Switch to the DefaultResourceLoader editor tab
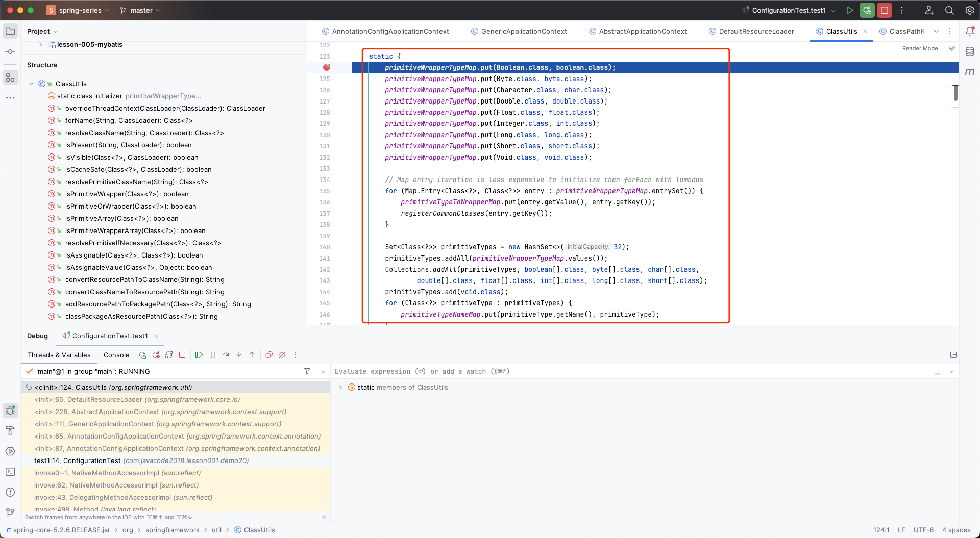The image size is (980, 538). tap(756, 31)
